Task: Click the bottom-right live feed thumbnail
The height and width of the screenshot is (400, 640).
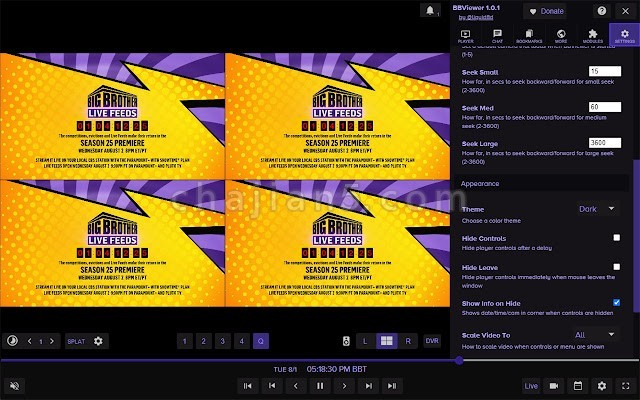Action: click(338, 243)
